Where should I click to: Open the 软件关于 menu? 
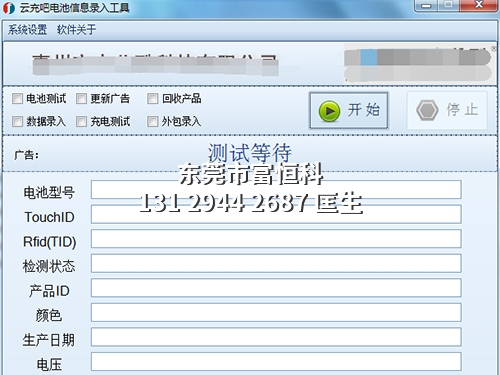coord(76,30)
